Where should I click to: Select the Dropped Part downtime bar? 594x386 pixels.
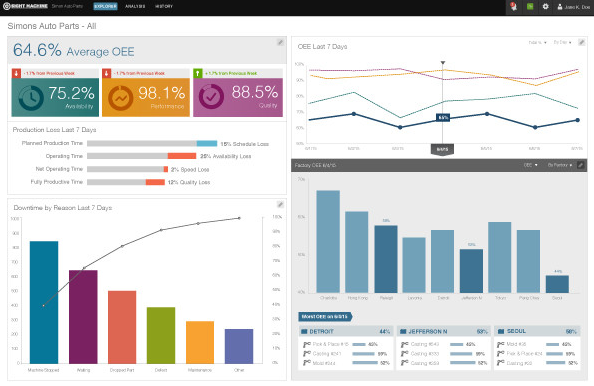click(x=122, y=327)
